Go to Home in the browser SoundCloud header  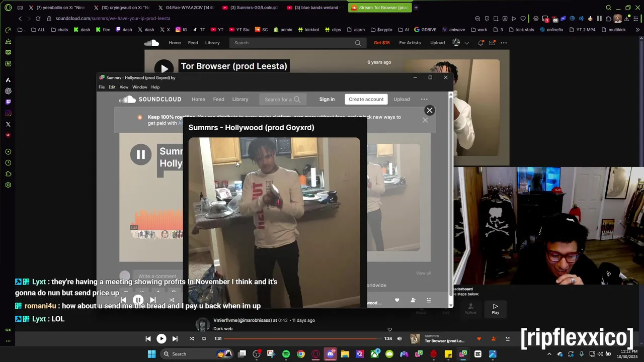(175, 43)
